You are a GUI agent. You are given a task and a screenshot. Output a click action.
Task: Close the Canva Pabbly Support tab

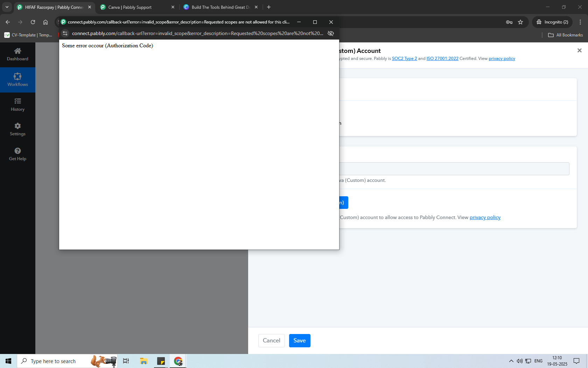[173, 7]
